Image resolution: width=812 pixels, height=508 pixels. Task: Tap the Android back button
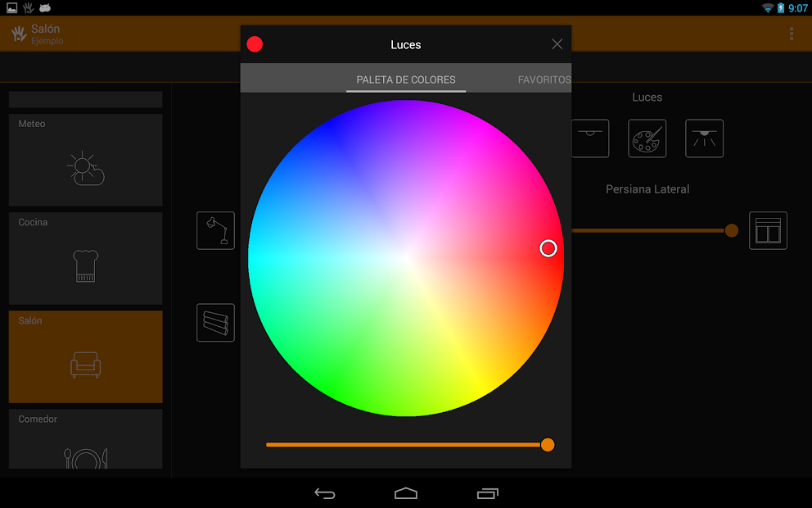click(x=325, y=493)
